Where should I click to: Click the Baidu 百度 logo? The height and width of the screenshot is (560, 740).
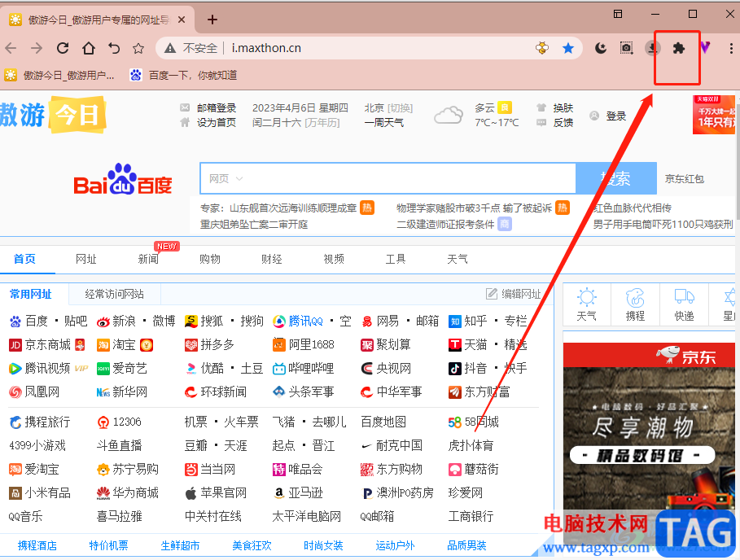[123, 179]
